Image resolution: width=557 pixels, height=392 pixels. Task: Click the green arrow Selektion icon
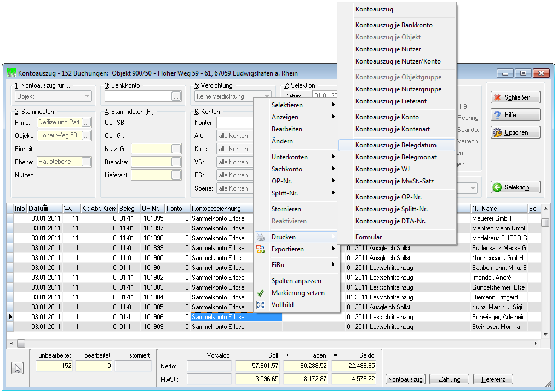pyautogui.click(x=498, y=187)
